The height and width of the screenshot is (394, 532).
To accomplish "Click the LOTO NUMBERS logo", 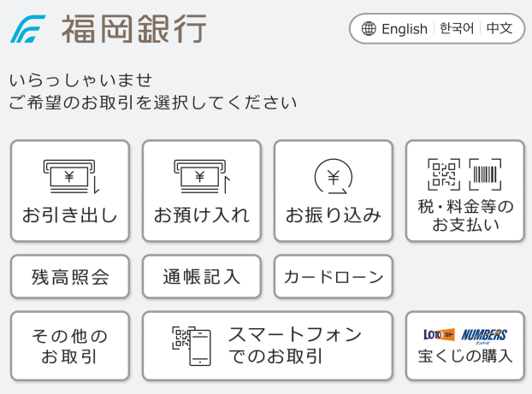I will click(464, 334).
